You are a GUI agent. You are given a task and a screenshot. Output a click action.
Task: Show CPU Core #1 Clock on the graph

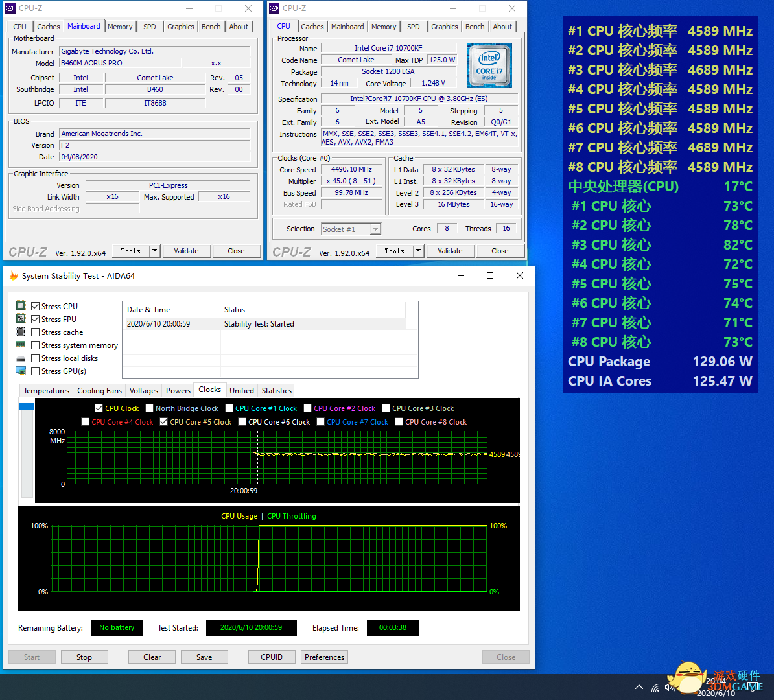(229, 408)
